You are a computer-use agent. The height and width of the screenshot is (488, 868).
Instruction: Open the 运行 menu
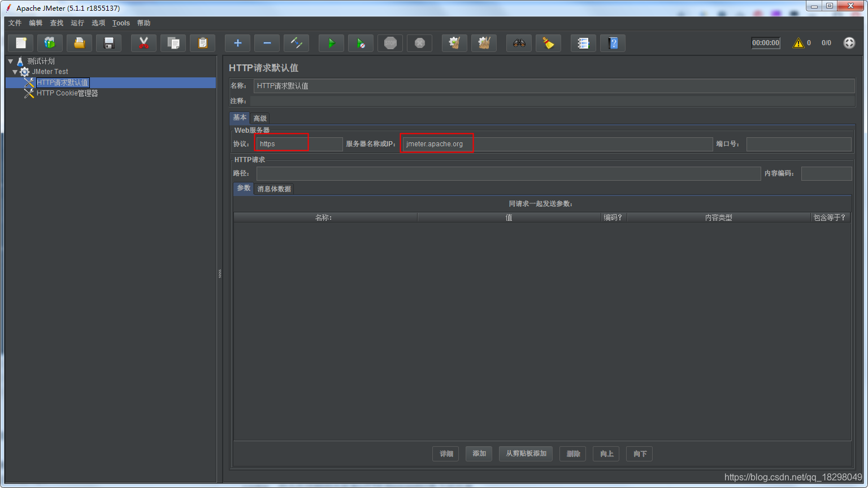point(77,23)
